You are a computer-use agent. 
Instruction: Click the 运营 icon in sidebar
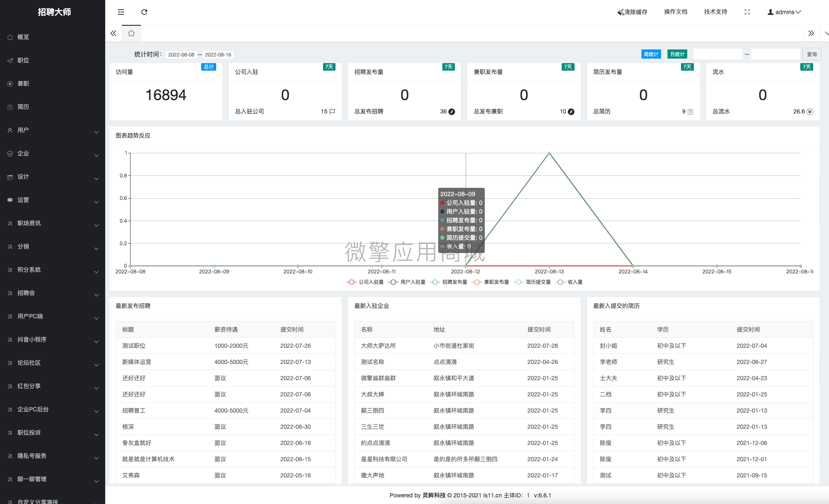pyautogui.click(x=10, y=200)
